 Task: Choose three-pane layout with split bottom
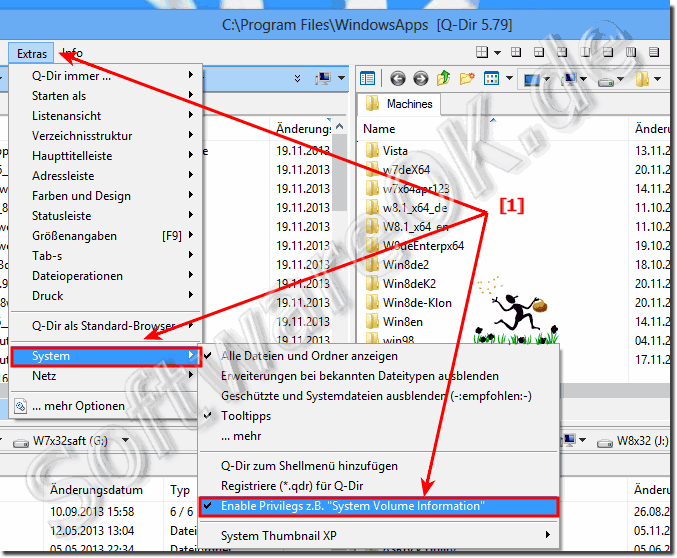(539, 53)
